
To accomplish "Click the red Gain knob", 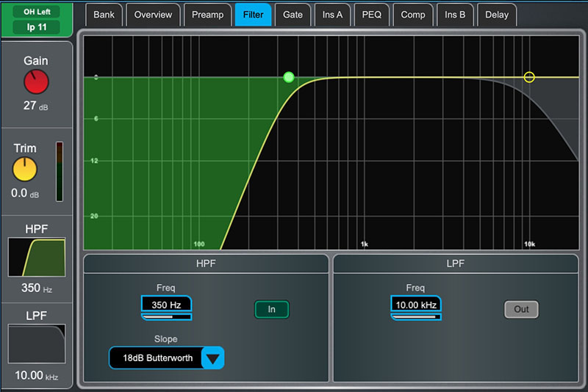I will (x=36, y=82).
